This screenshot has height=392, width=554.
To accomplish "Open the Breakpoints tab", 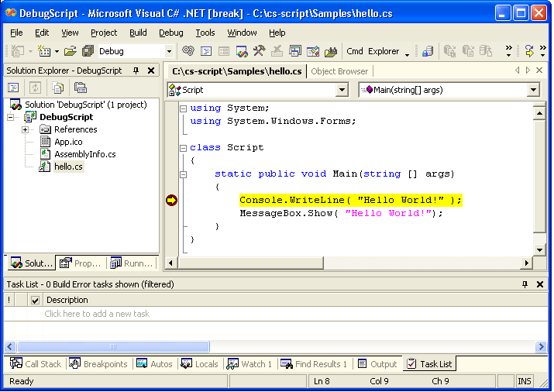I will pyautogui.click(x=98, y=364).
